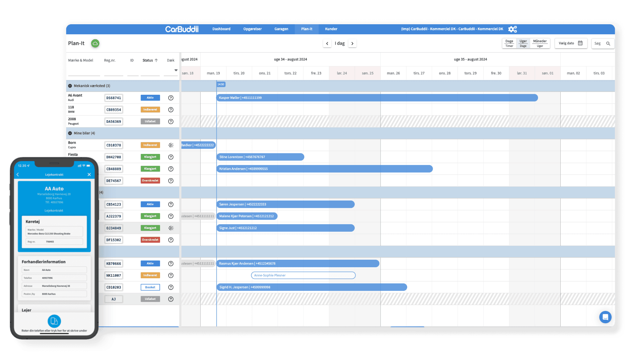
Task: Click Overskredet status on DE74567
Action: pos(150,181)
